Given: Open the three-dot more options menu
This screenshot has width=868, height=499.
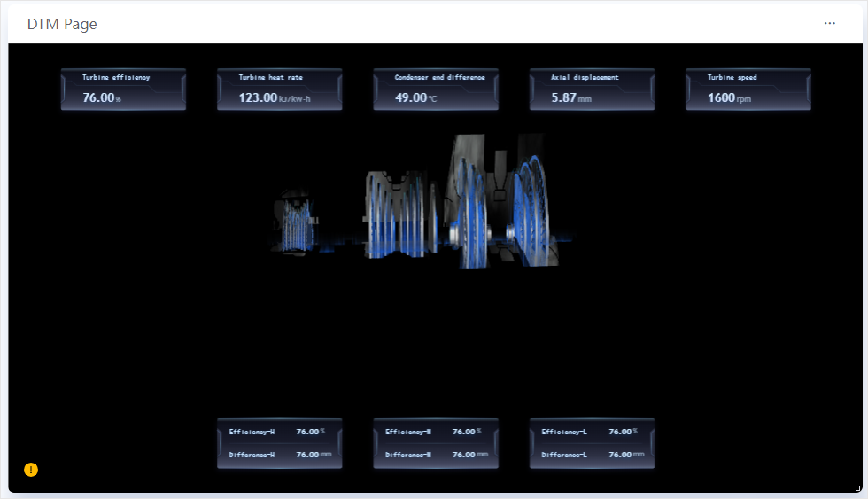Looking at the screenshot, I should 829,23.
